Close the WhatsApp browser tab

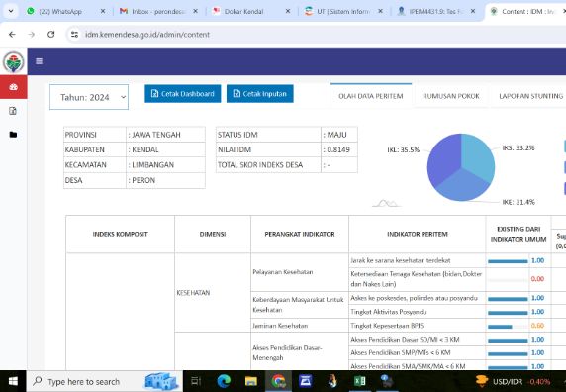103,11
